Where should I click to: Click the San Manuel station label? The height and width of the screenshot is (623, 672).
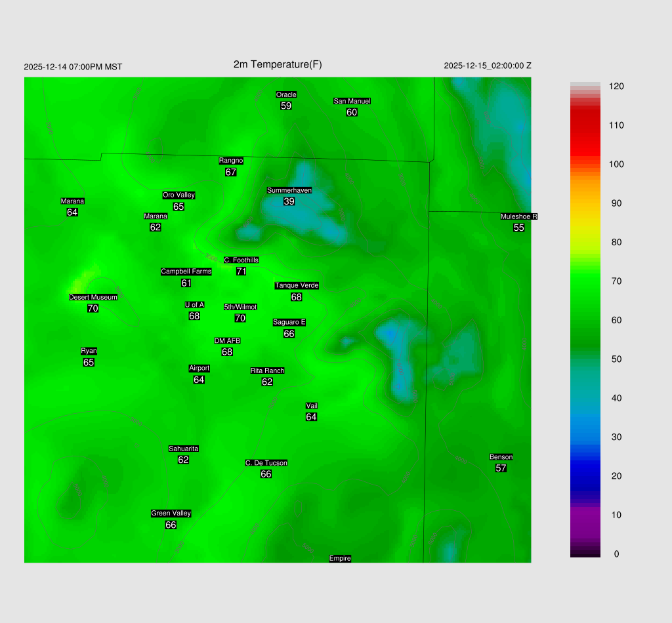(x=352, y=101)
